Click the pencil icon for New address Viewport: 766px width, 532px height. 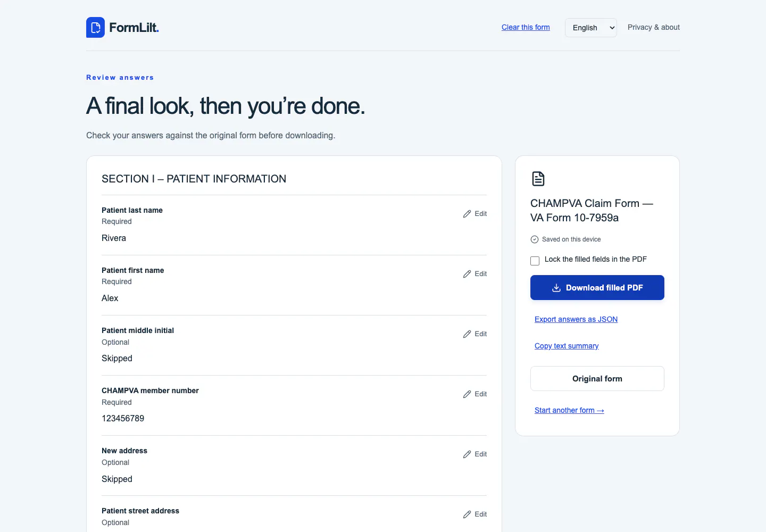pos(467,454)
